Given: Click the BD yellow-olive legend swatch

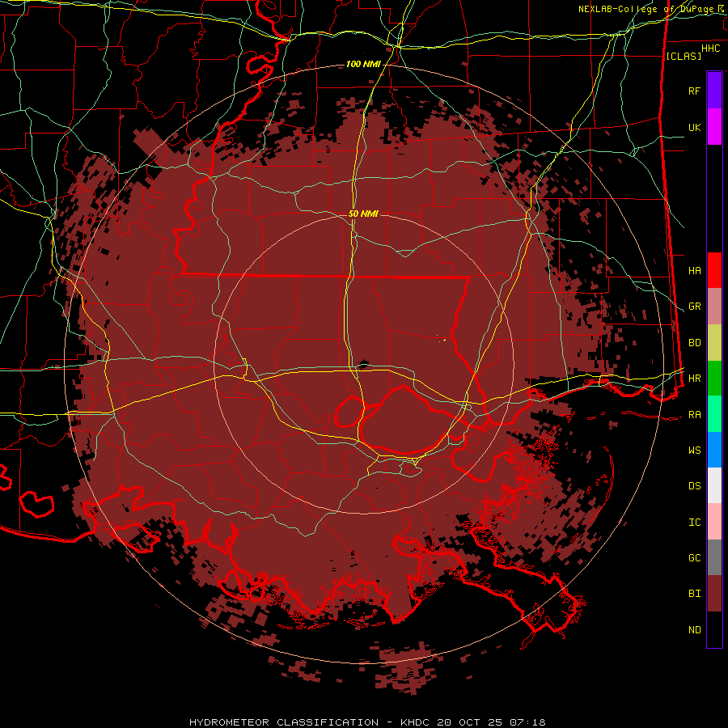Looking at the screenshot, I should tap(714, 343).
